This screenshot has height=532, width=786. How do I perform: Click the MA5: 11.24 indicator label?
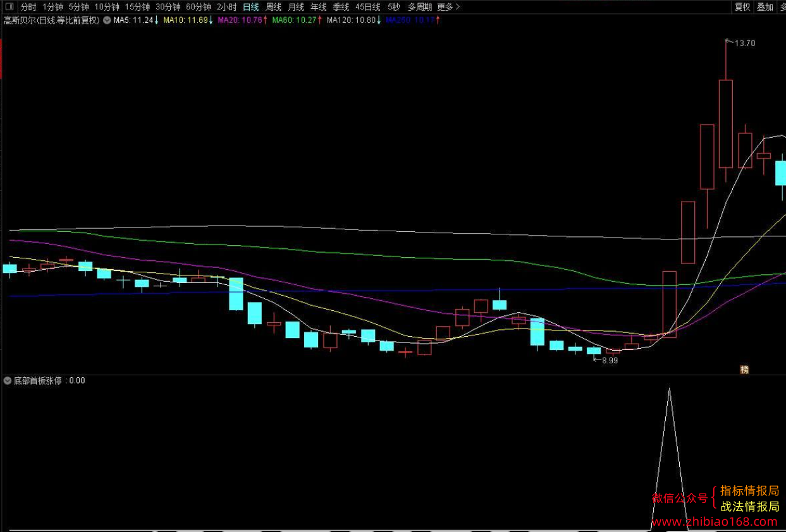coord(136,20)
